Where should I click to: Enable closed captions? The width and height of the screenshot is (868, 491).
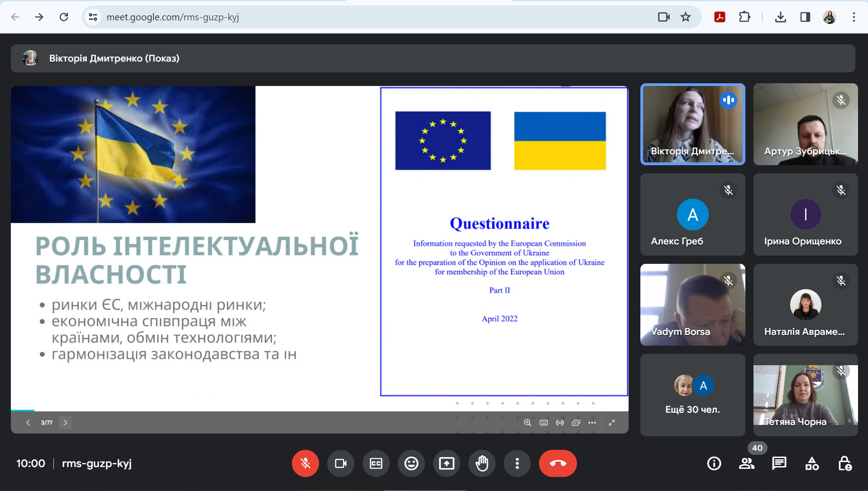376,463
